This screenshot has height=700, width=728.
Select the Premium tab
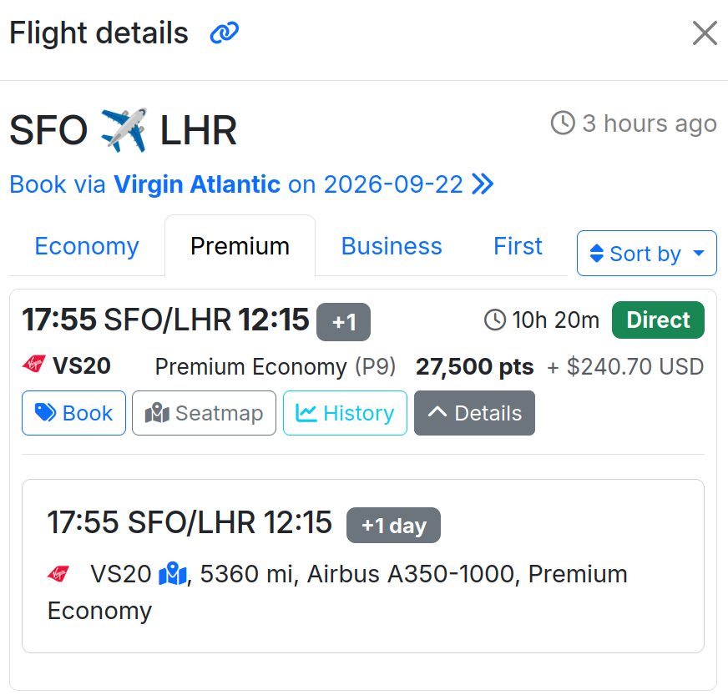point(240,246)
